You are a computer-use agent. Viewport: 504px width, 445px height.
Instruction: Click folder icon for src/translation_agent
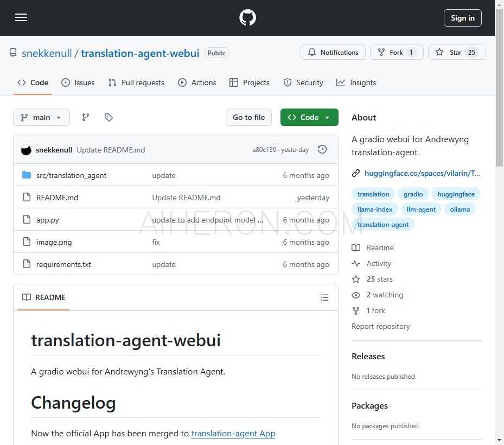click(x=27, y=175)
